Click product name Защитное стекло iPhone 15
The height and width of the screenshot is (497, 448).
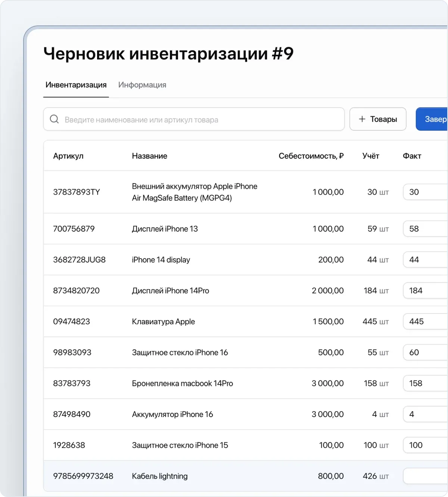pos(180,445)
